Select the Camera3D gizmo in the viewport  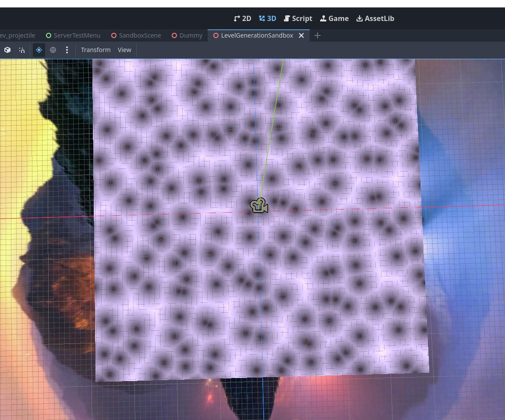point(259,205)
